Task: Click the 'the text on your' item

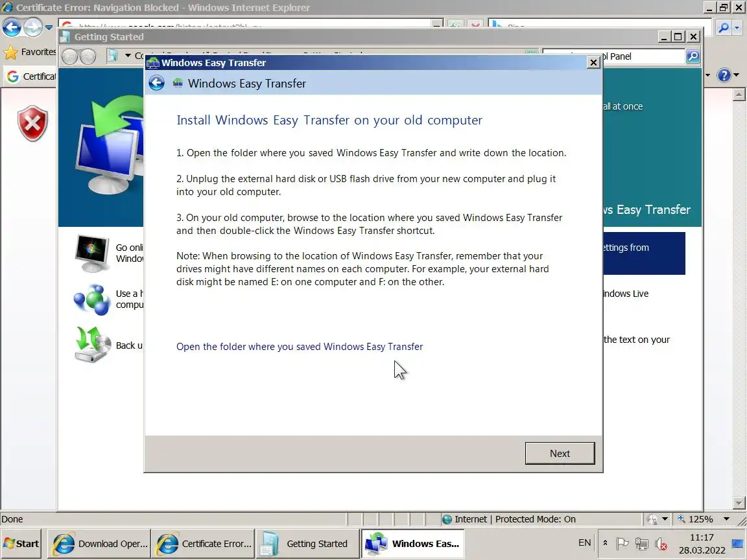Action: point(637,340)
